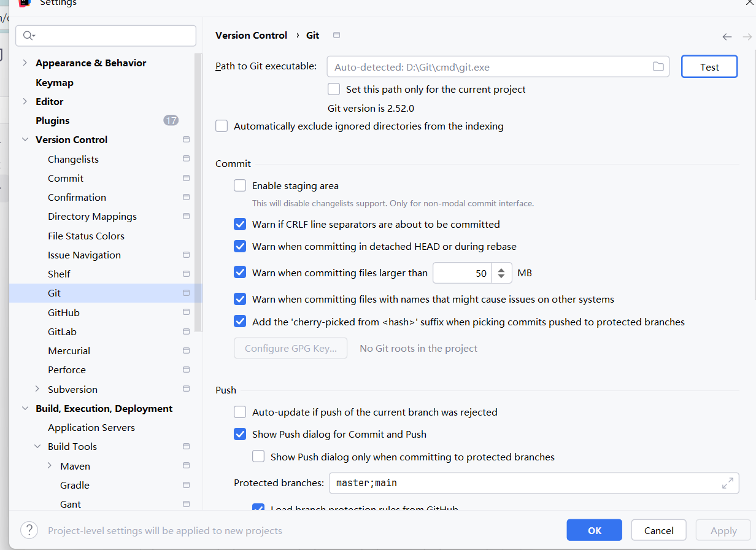Click project-level icon next to Shelf
The height and width of the screenshot is (550, 756).
(x=186, y=274)
